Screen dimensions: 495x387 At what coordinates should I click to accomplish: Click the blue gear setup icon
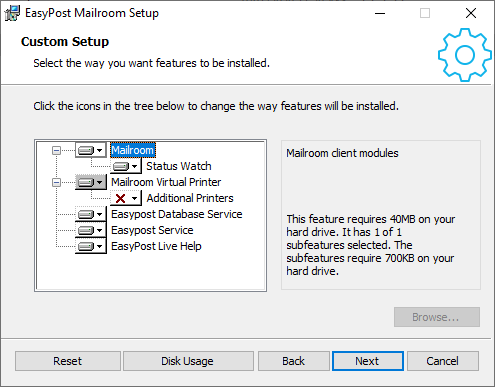[465, 55]
